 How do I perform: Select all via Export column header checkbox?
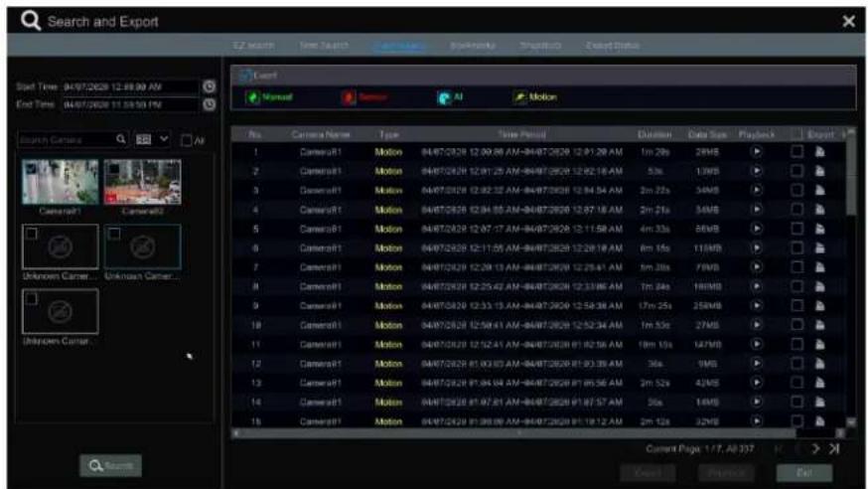796,134
